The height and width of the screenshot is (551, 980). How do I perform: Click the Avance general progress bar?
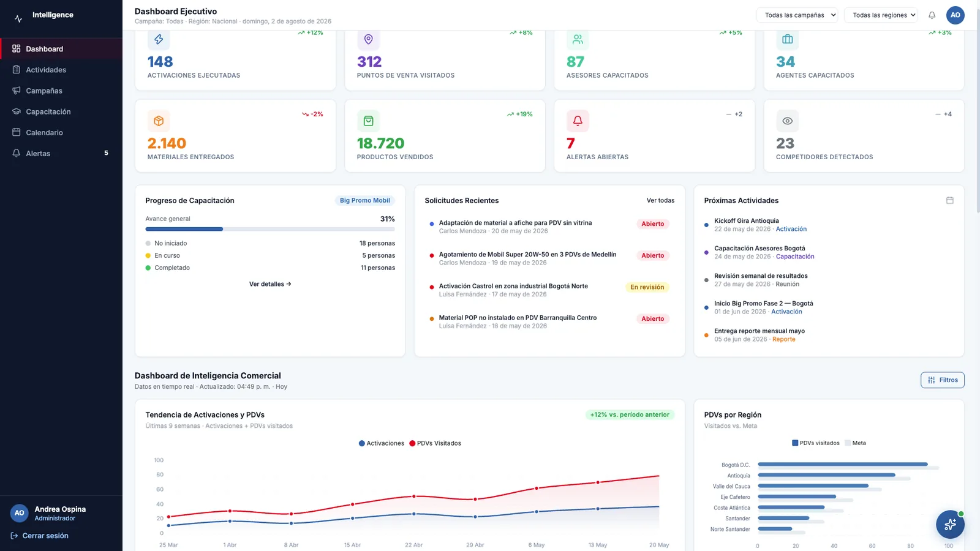(270, 229)
